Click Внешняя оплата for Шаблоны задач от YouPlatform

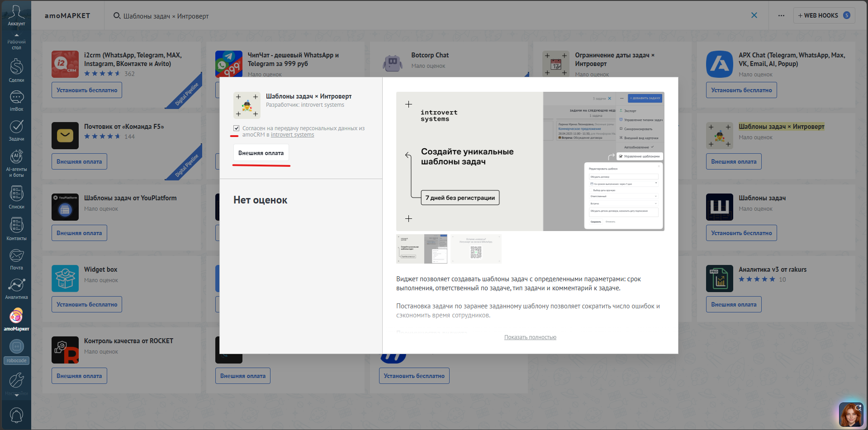(x=79, y=233)
